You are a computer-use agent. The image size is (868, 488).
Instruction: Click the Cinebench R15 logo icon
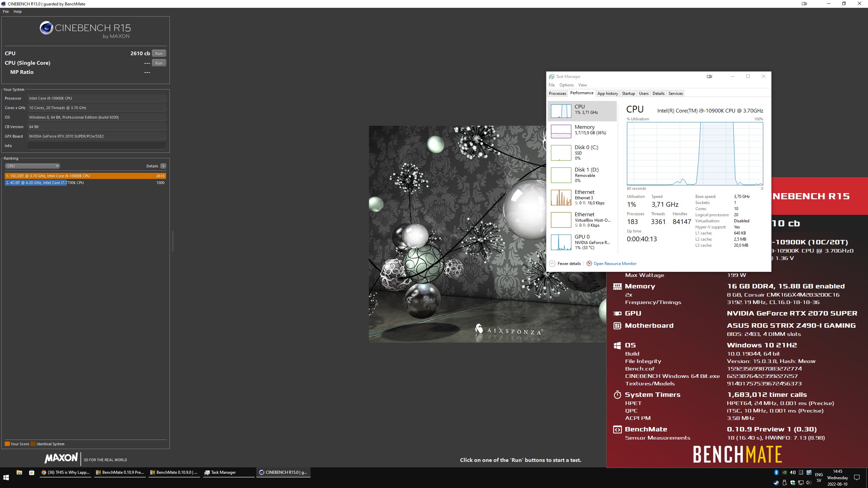point(46,28)
